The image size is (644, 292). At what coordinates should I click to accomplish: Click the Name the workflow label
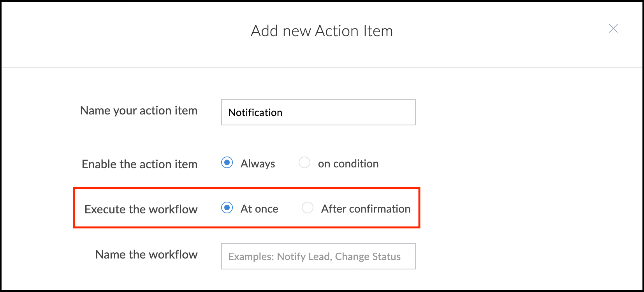click(x=146, y=254)
